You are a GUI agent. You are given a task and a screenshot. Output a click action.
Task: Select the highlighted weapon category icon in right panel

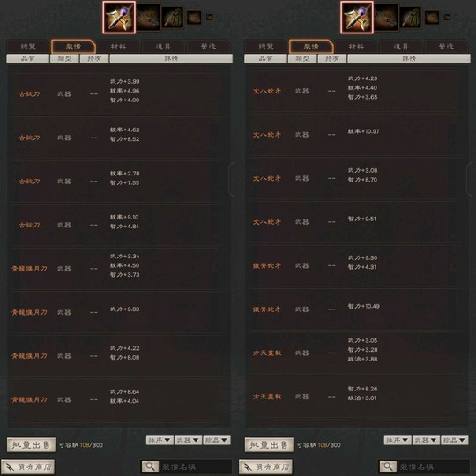(357, 18)
